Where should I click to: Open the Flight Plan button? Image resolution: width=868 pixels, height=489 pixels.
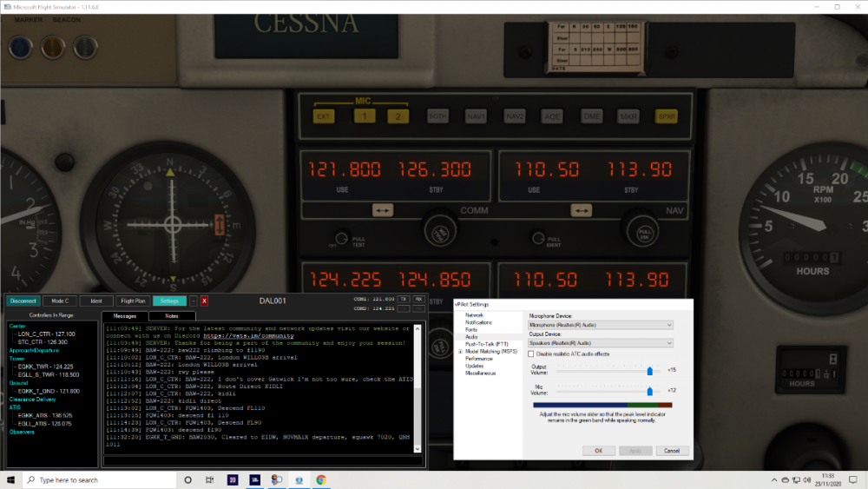[x=133, y=301]
